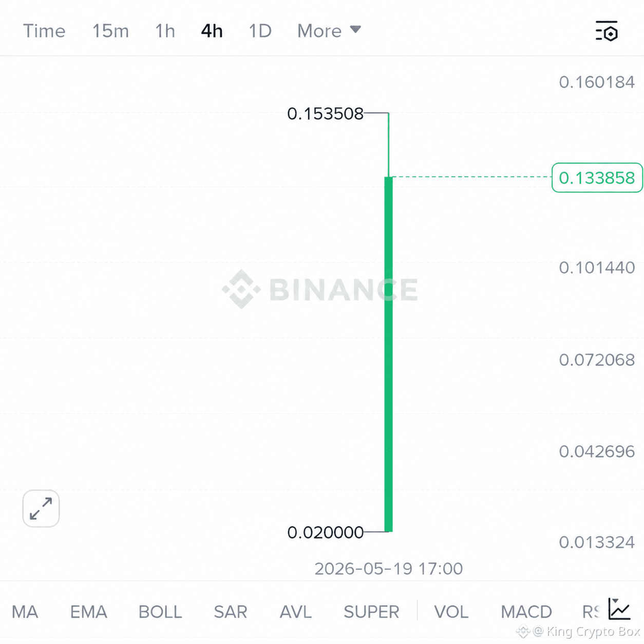Show the VOL sub-indicator

tap(451, 612)
